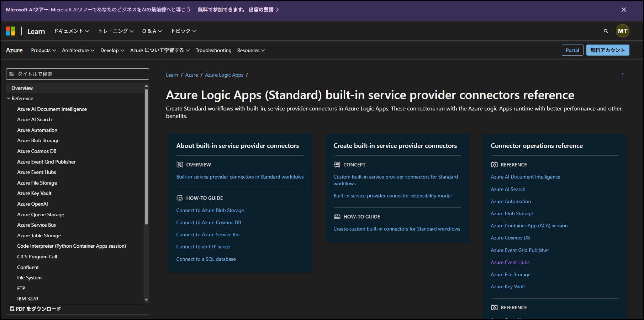Open the search magnifier icon
This screenshot has height=320, width=644.
(x=606, y=31)
